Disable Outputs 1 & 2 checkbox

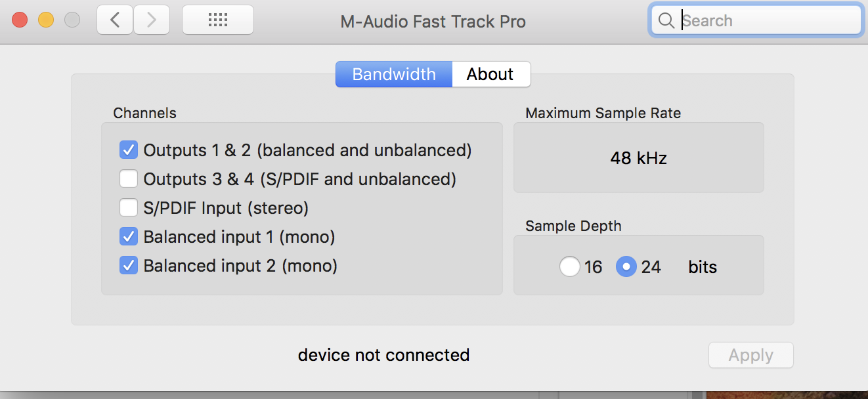point(128,150)
